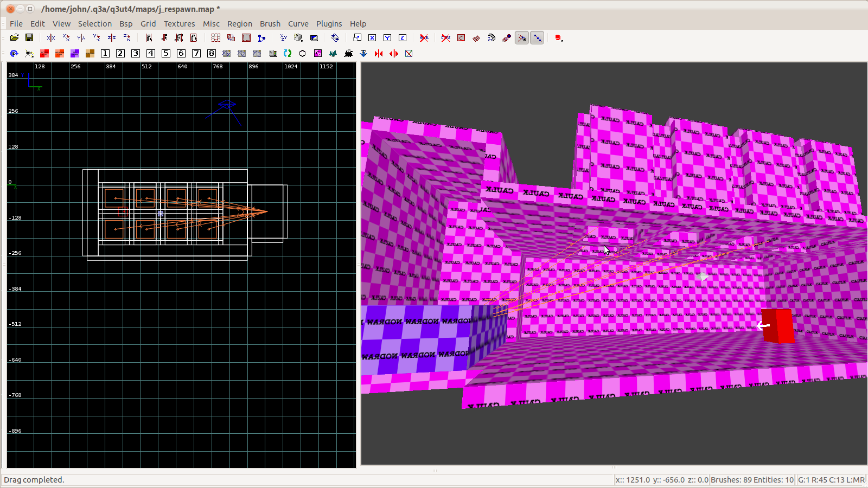
Task: Toggle the scale lock X button
Action: [x=372, y=38]
